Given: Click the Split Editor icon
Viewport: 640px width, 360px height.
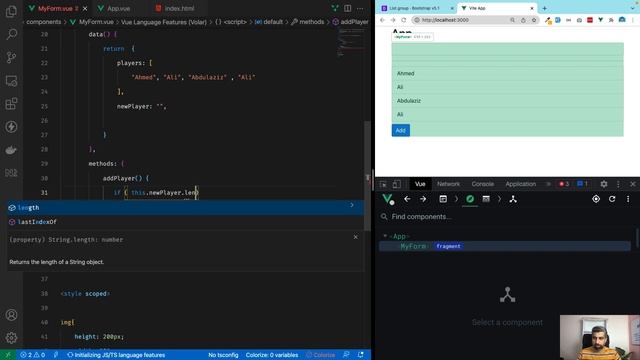Looking at the screenshot, I should point(347,8).
